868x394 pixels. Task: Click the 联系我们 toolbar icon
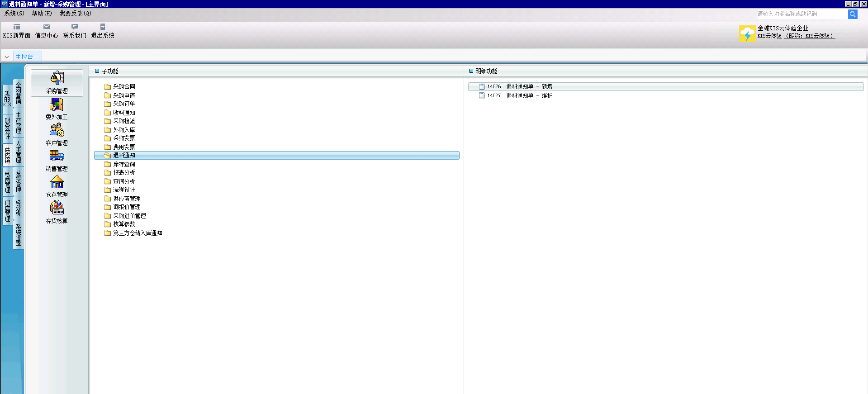75,27
